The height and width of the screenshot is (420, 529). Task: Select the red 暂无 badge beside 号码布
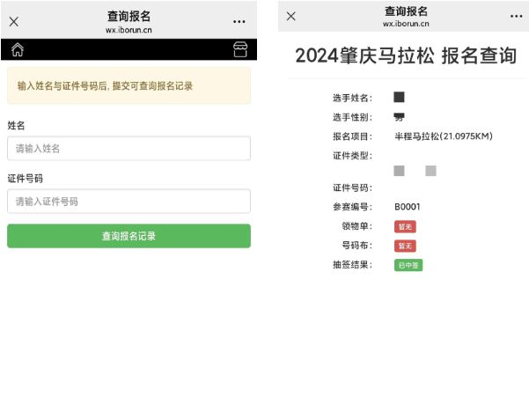pos(405,246)
